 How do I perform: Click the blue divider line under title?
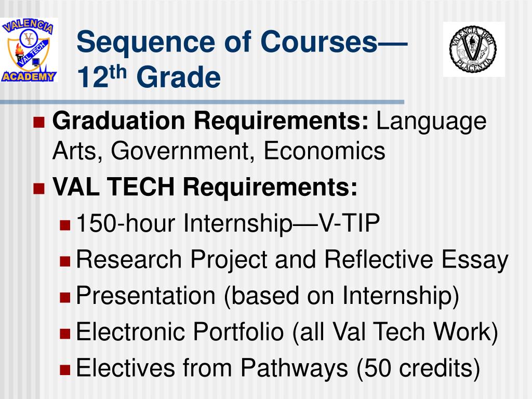point(202,102)
